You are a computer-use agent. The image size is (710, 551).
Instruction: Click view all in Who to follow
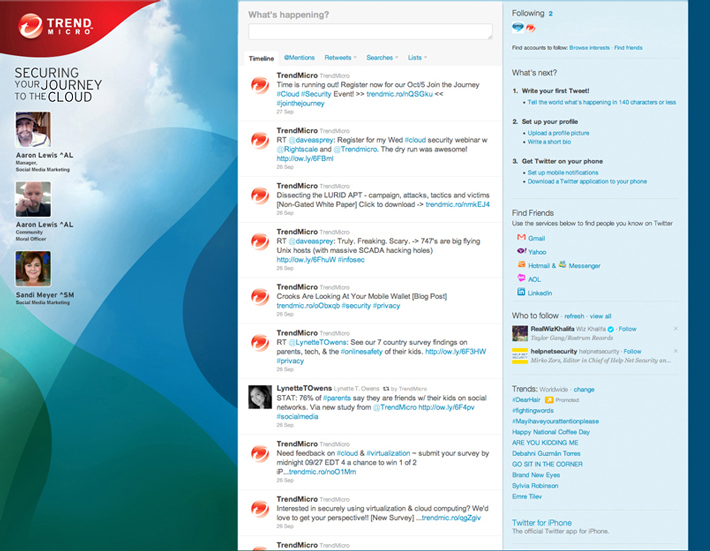click(600, 316)
